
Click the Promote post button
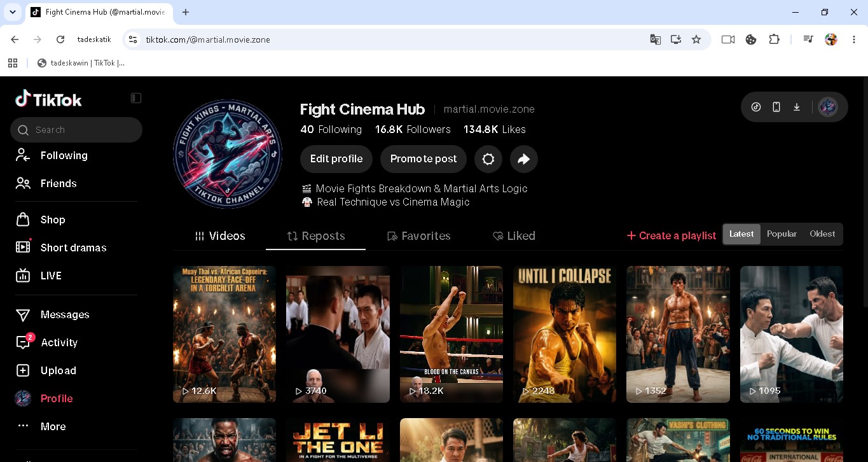tap(424, 159)
